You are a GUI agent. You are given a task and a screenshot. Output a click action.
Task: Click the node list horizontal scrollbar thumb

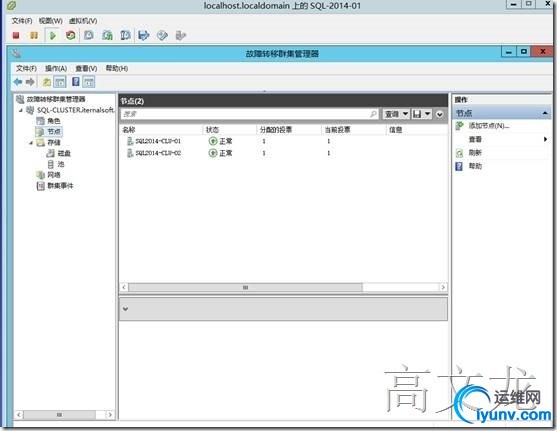[245, 287]
